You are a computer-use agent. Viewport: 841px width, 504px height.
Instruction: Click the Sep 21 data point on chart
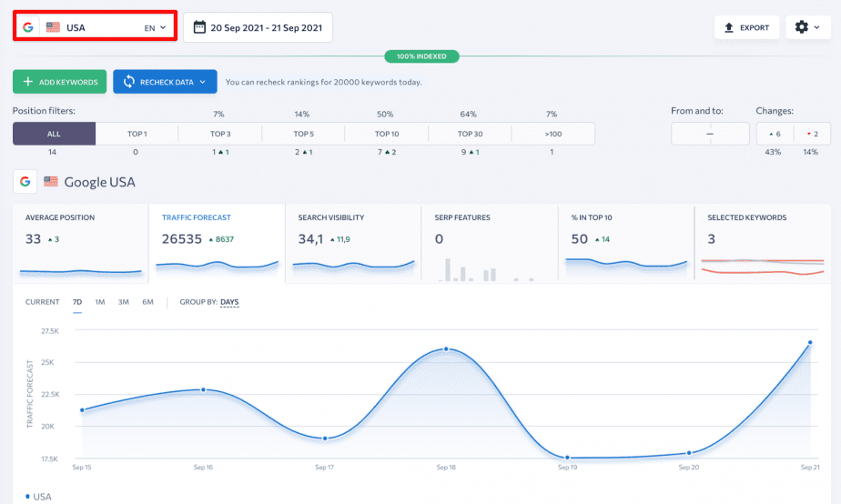(x=810, y=342)
